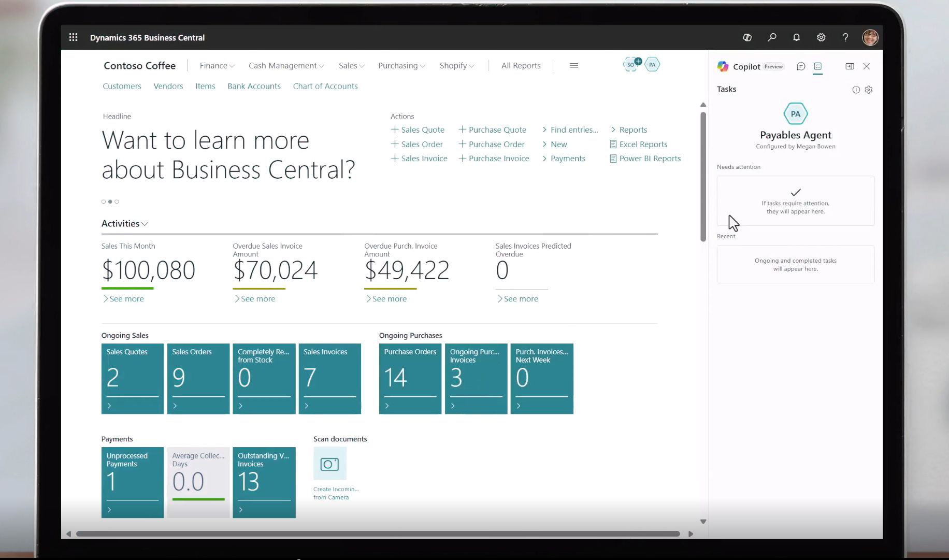Open All Reports
This screenshot has height=560, width=949.
[521, 66]
